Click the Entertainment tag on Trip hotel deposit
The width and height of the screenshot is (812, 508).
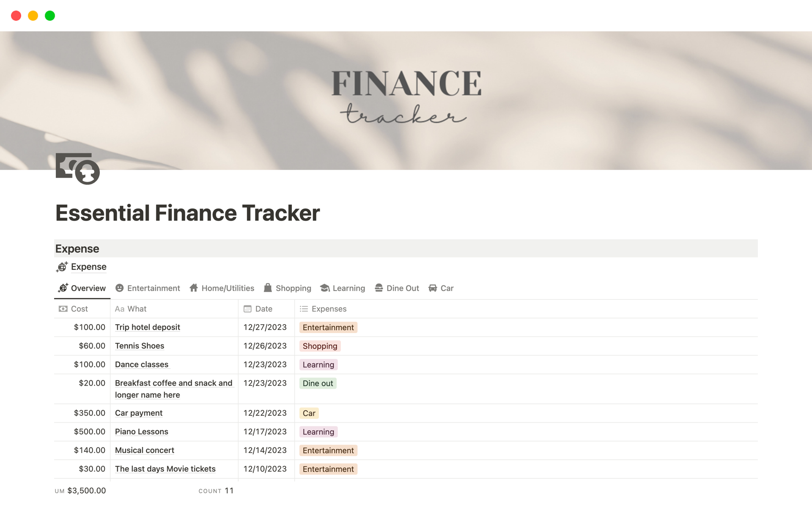328,327
